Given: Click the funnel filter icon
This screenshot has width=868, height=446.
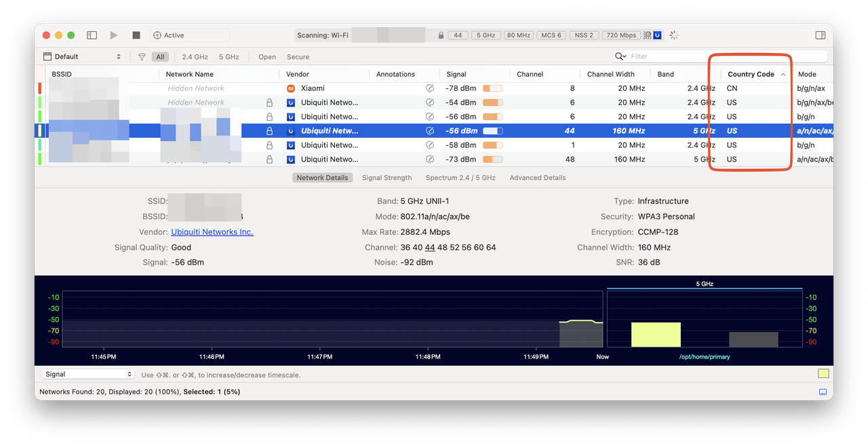Looking at the screenshot, I should (142, 57).
